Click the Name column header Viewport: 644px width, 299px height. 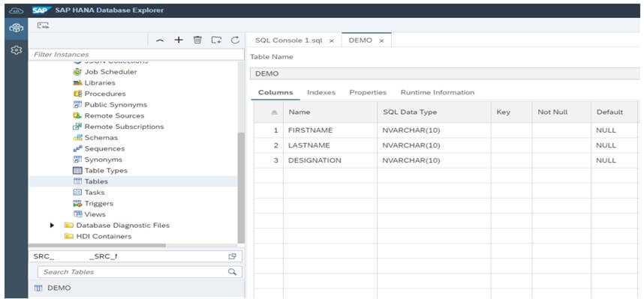(330, 112)
